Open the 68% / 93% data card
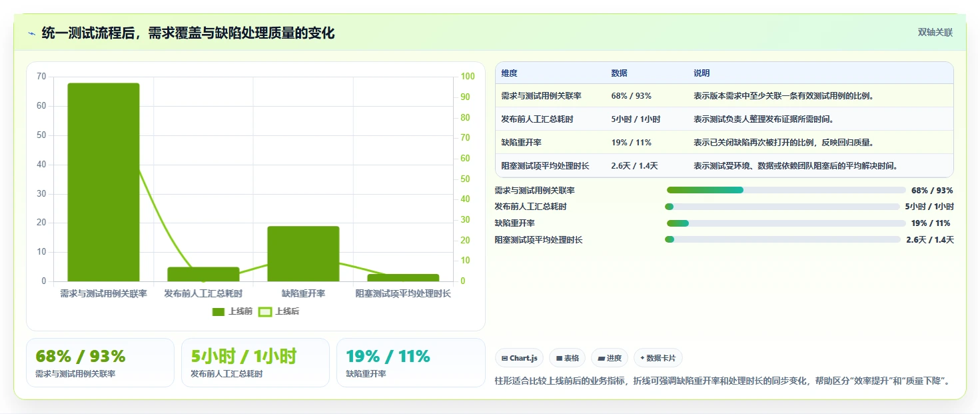Screen dimensions: 980x414 click(x=100, y=363)
